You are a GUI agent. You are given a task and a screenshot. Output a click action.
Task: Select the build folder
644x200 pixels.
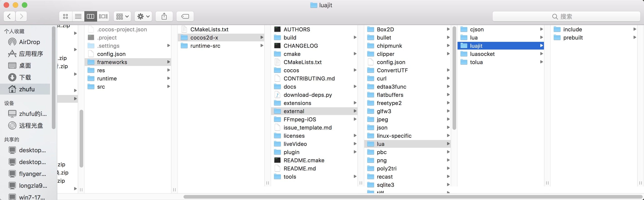pos(314,37)
